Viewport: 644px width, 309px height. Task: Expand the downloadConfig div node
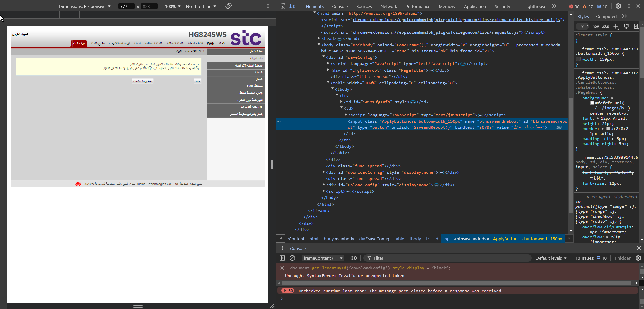coord(324,172)
